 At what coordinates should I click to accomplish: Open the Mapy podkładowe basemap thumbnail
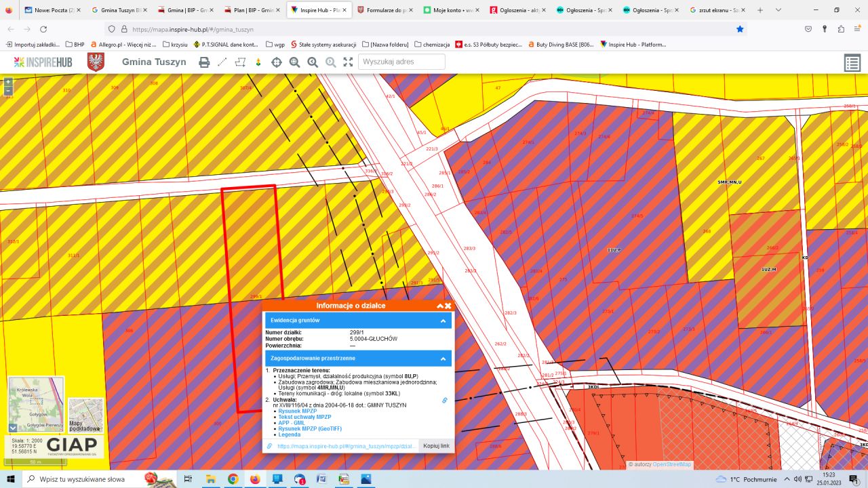point(85,415)
